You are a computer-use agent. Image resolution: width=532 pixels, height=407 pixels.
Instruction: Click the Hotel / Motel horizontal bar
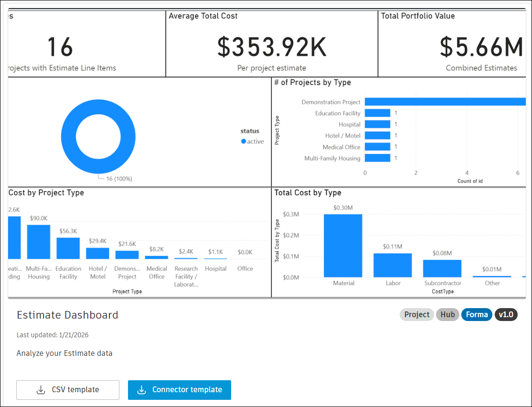[377, 136]
